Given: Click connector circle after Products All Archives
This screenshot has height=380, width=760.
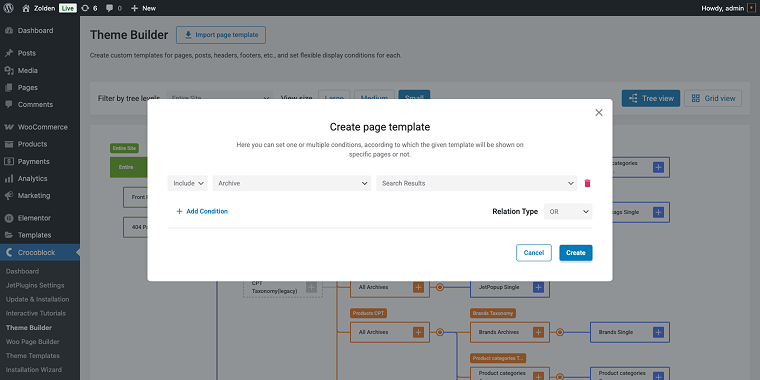Looking at the screenshot, I should 440,332.
